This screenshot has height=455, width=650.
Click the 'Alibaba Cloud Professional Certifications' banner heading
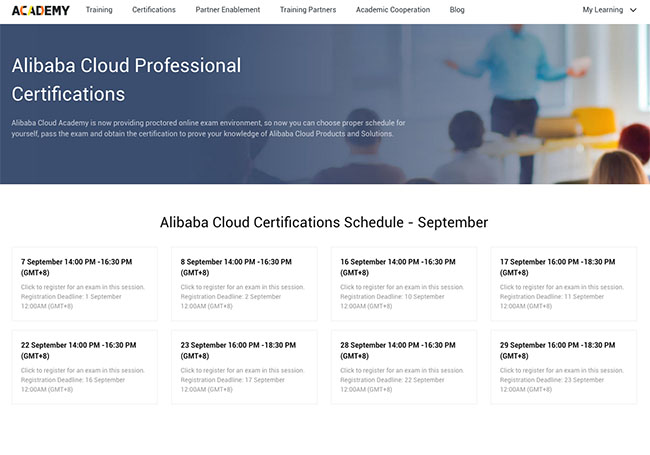coord(126,80)
